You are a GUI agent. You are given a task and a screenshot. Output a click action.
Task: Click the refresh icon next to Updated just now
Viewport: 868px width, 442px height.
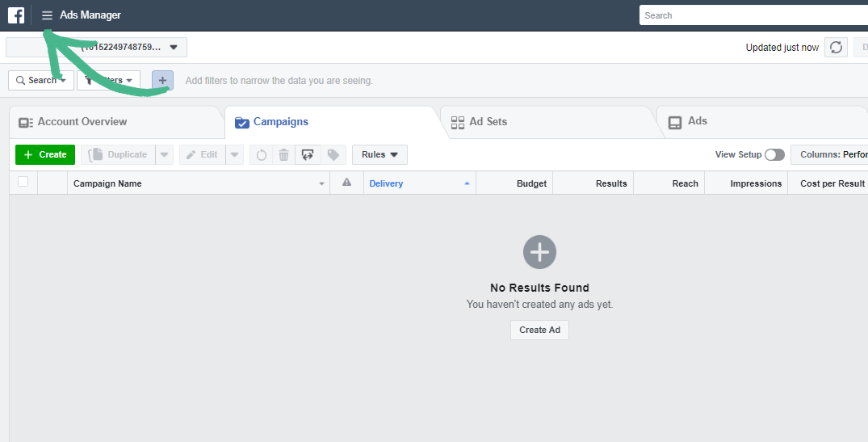coord(836,48)
